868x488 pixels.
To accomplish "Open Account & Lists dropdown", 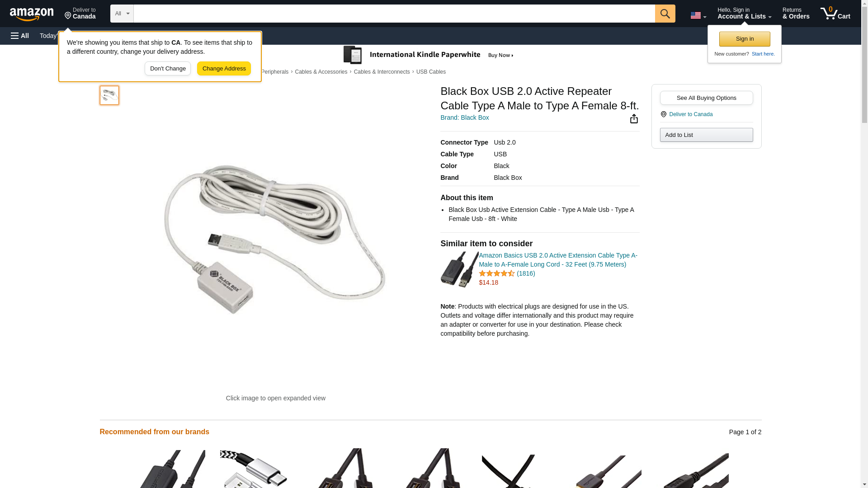I will pos(744,13).
